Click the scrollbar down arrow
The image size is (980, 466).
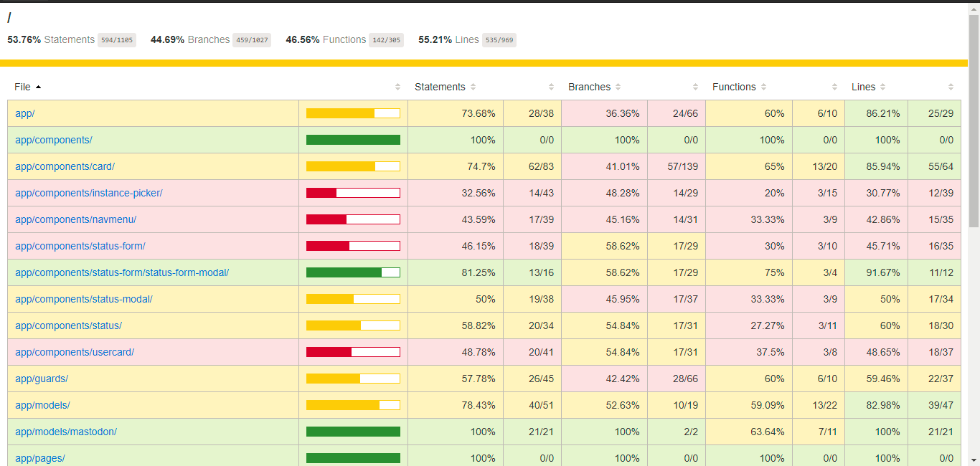[x=974, y=460]
